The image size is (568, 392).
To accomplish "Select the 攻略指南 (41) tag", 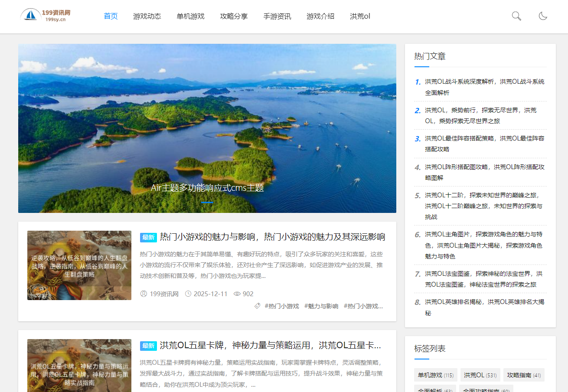I will pos(524,375).
